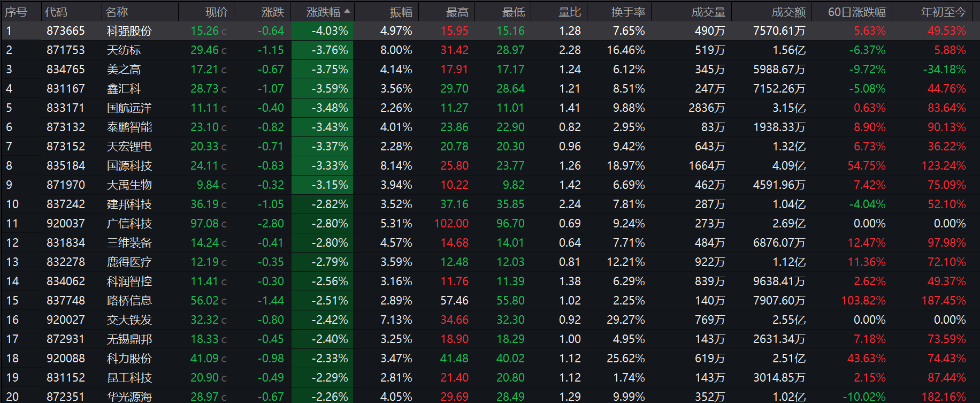Screen dimensions: 980x403
Task: Click stock code 873132
Action: [66, 127]
